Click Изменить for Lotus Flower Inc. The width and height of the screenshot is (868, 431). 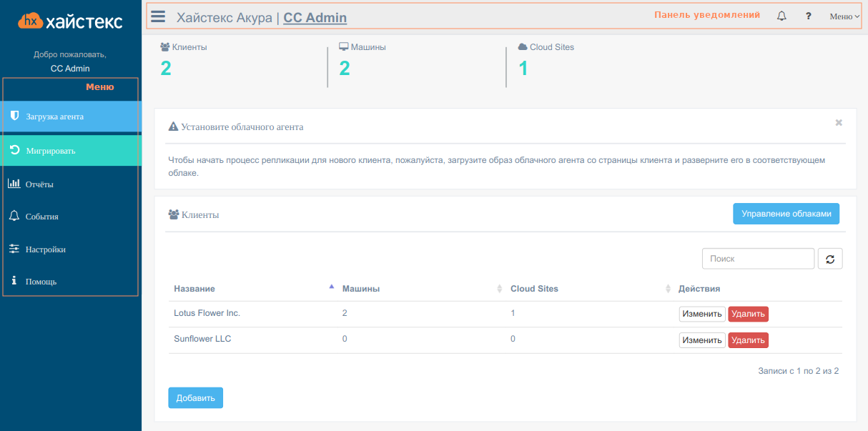coord(701,314)
